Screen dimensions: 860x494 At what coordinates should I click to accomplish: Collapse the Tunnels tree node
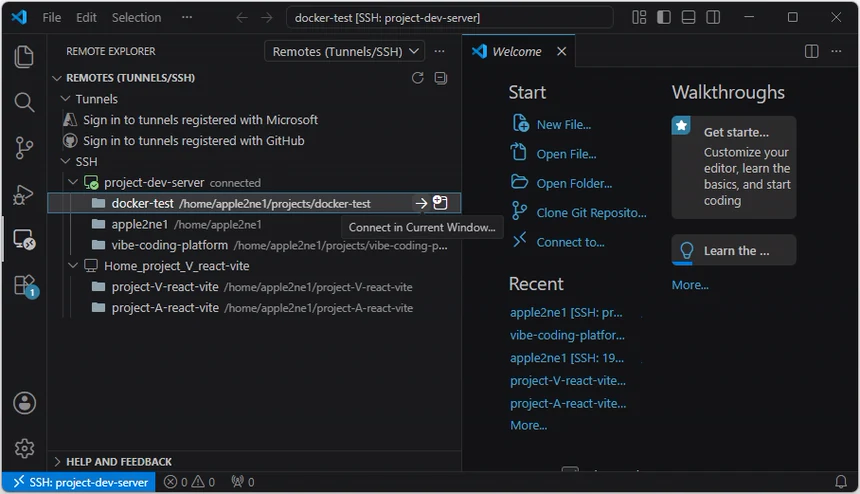point(65,99)
